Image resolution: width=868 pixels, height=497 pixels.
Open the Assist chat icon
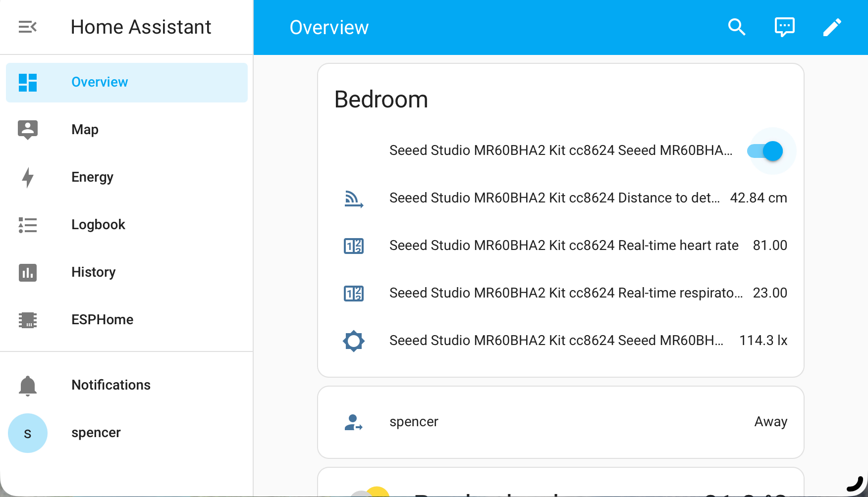[x=784, y=27]
